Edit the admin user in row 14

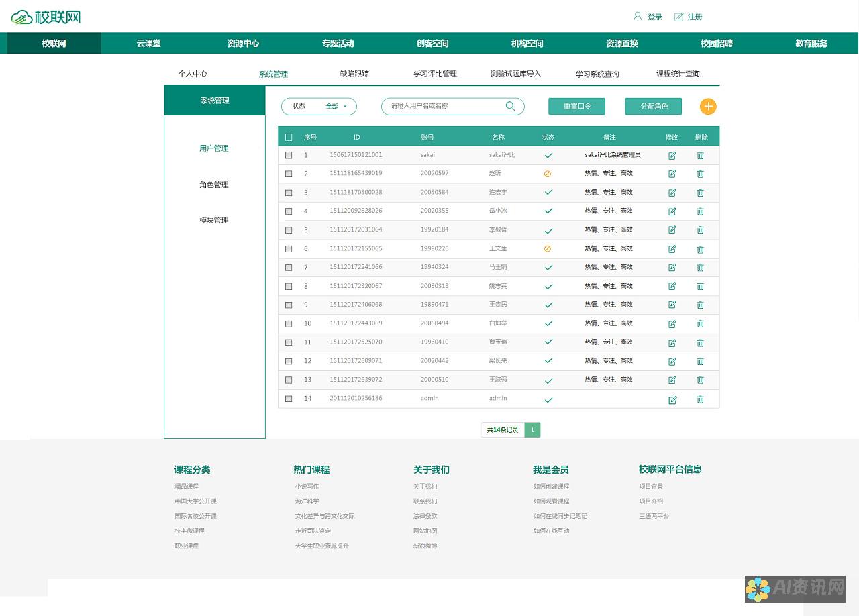tap(672, 400)
